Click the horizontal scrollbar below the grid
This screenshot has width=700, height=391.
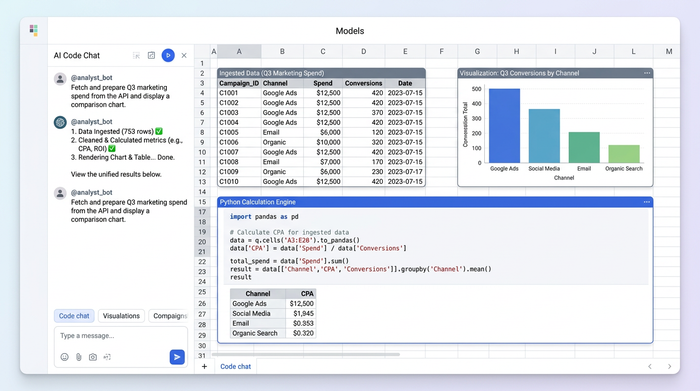[306, 354]
